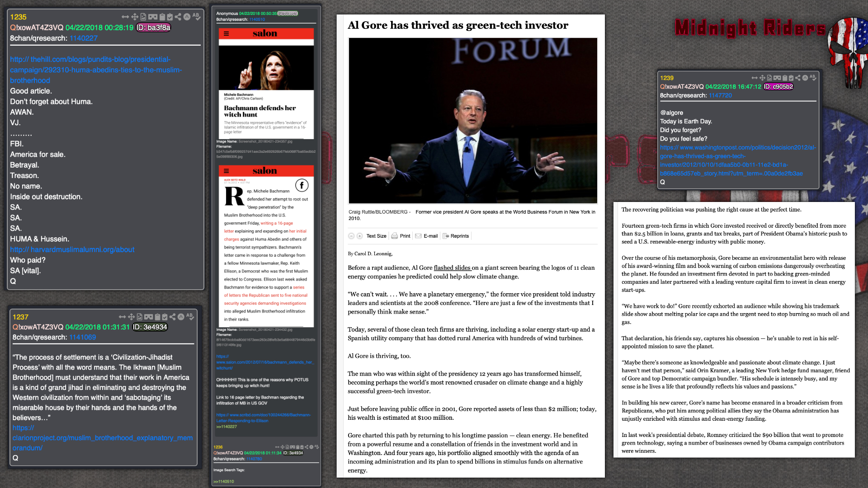Click the Bachmann photo in Salon screenshot

coord(266,68)
